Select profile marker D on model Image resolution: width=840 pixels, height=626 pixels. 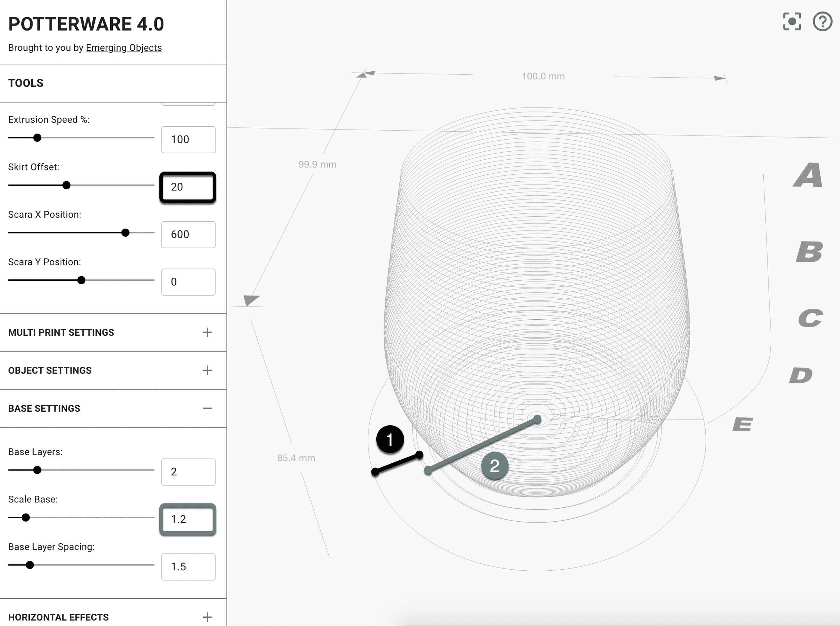(801, 375)
